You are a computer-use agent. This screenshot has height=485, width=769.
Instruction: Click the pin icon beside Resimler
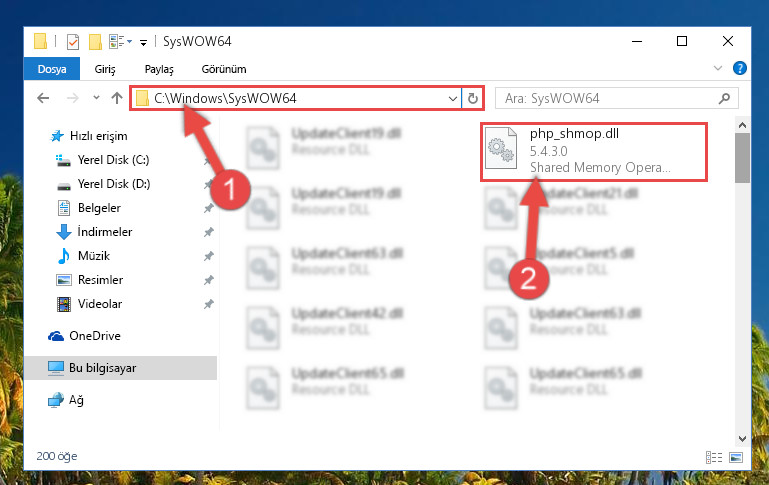(x=208, y=280)
